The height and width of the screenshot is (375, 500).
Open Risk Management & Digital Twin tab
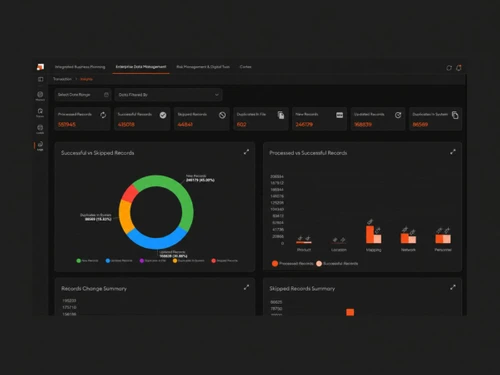tap(203, 67)
